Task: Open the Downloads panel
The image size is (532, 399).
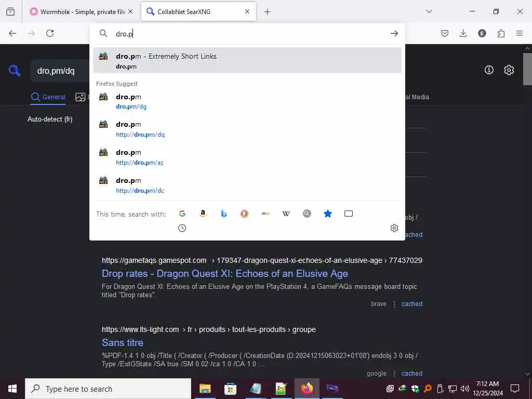Action: point(463,33)
